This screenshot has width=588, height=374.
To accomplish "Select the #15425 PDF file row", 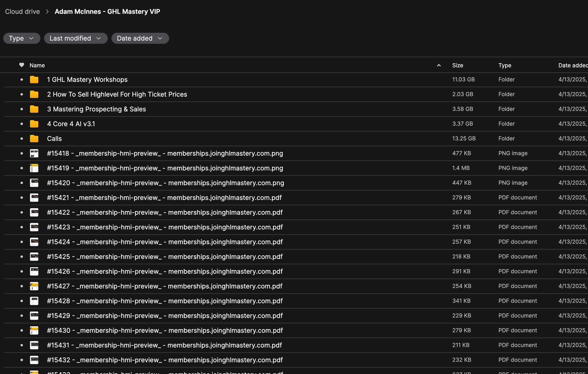I will point(165,257).
